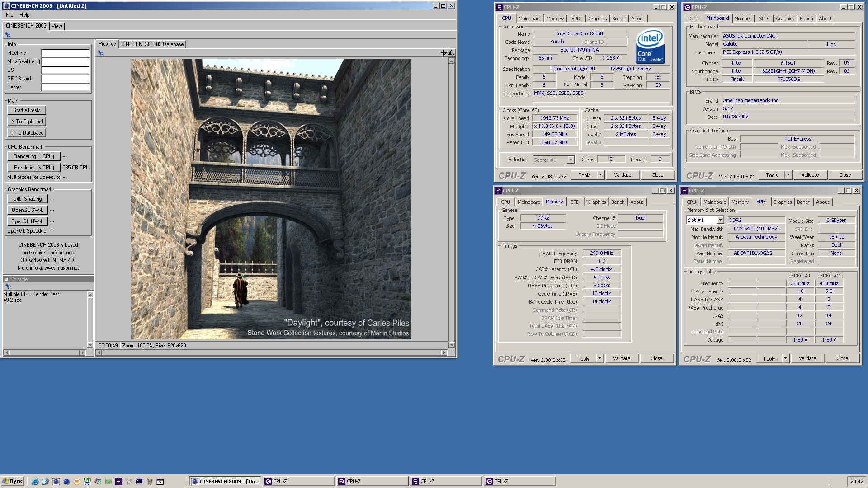This screenshot has height=488, width=868.
Task: Select the Pictures tab
Action: coord(107,44)
